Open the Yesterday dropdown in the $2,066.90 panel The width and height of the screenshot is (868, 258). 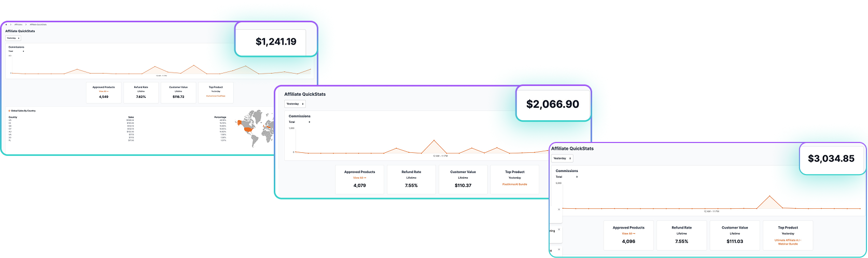click(295, 104)
